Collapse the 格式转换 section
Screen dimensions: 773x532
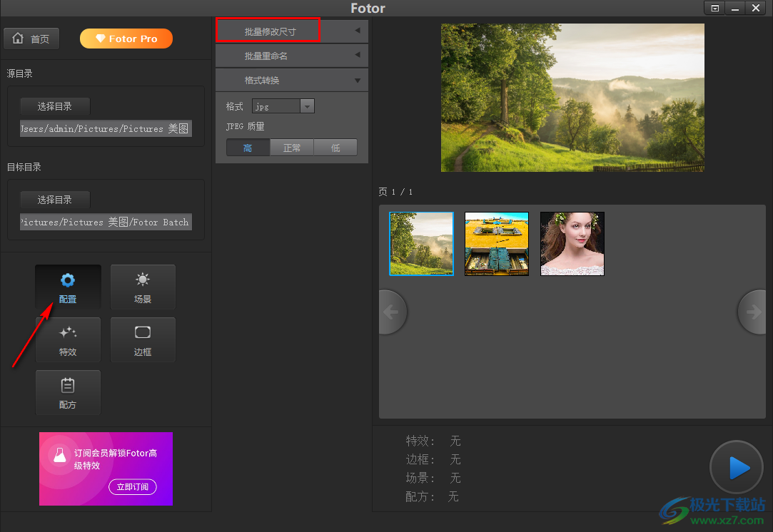pos(292,80)
